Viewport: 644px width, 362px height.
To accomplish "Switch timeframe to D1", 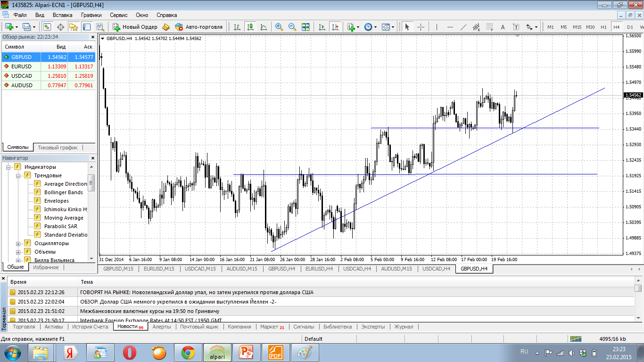I will coord(630,27).
